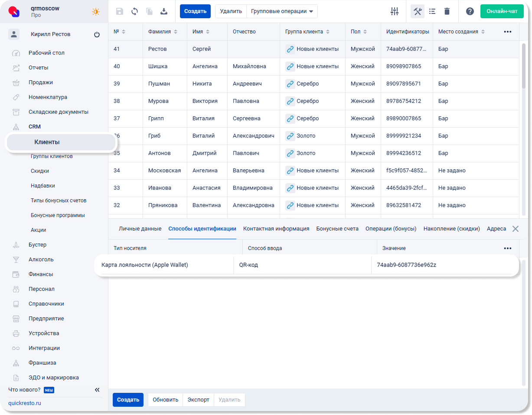Click the download icon in top toolbar
The height and width of the screenshot is (415, 532).
coord(164,11)
